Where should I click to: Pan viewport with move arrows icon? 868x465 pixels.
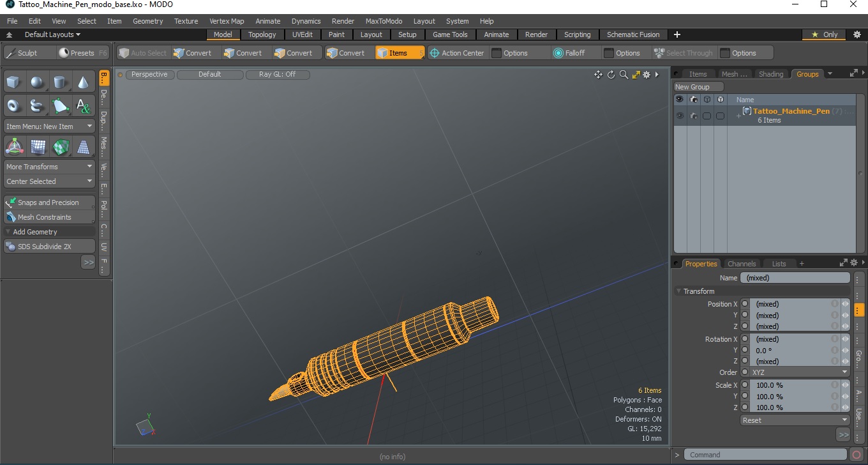(x=598, y=75)
